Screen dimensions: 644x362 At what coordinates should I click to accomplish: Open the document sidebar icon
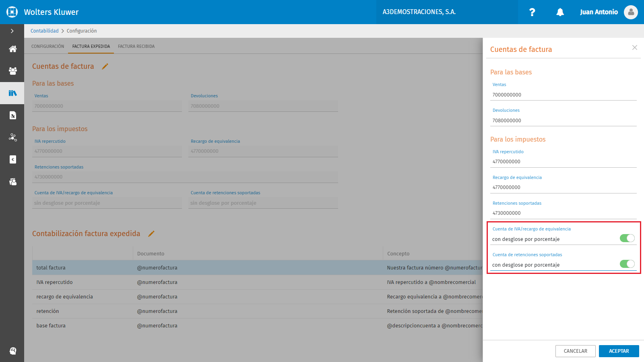pos(13,115)
